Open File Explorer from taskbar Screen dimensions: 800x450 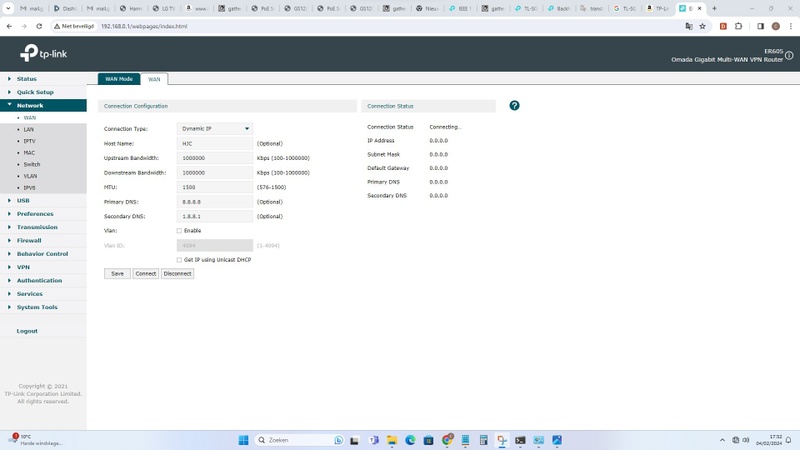point(392,440)
